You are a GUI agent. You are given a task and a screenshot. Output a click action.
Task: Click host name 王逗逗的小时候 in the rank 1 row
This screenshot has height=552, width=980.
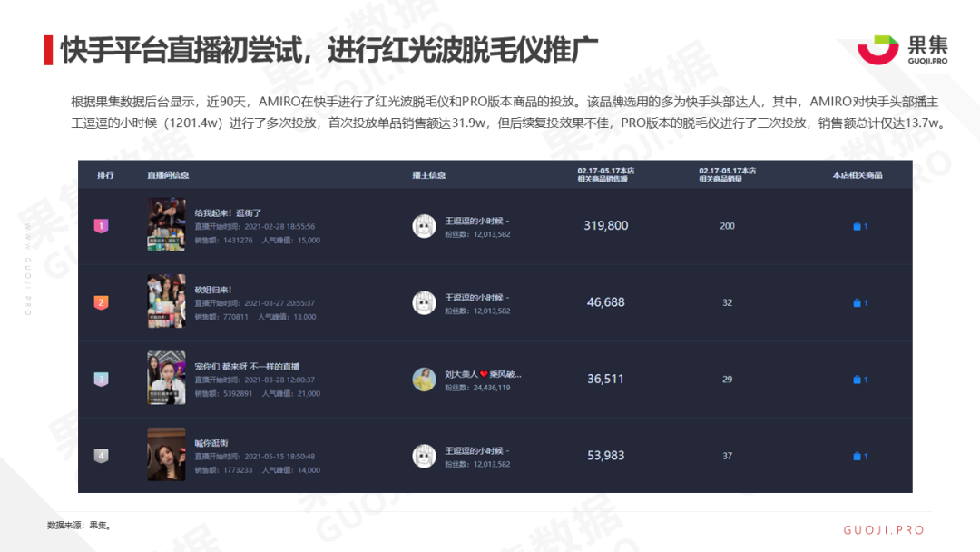click(477, 221)
